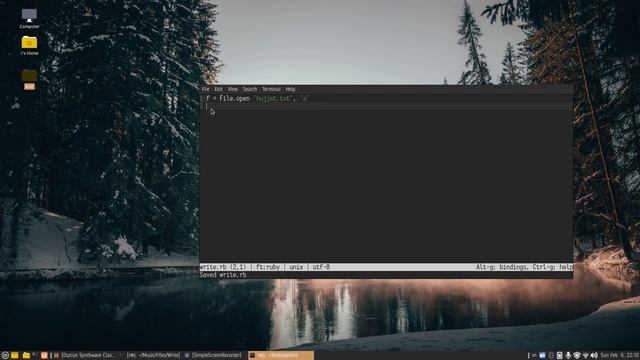Screen dimensions: 640x360
Task: Launch the orange browser icon in the panel
Action: tap(44, 356)
